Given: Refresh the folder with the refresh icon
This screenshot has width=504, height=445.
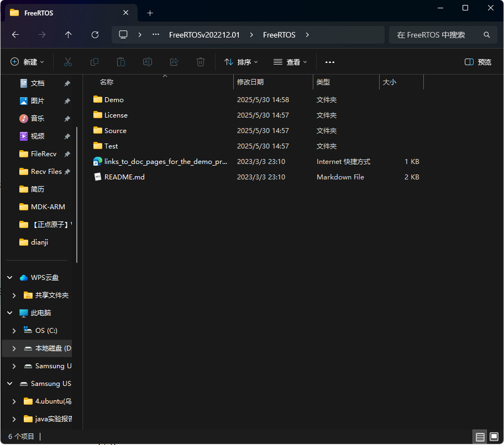Looking at the screenshot, I should click(x=95, y=34).
